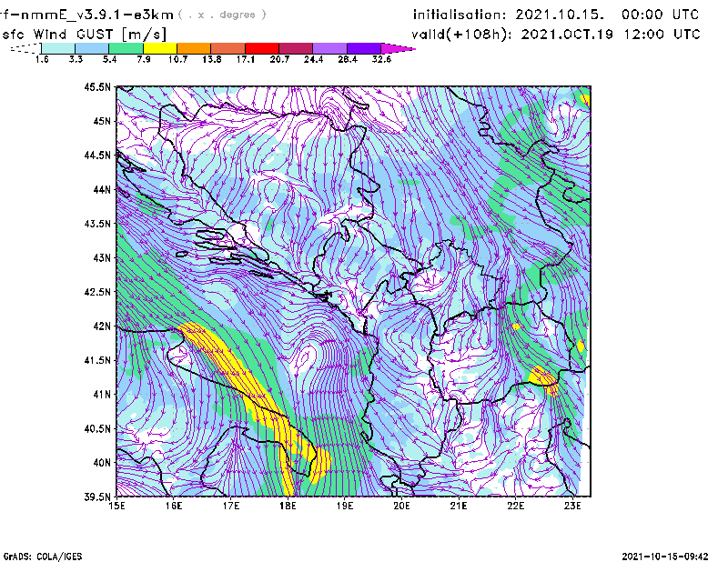Click the grey '( . x . degree )' text
This screenshot has width=728, height=562.
(x=222, y=15)
